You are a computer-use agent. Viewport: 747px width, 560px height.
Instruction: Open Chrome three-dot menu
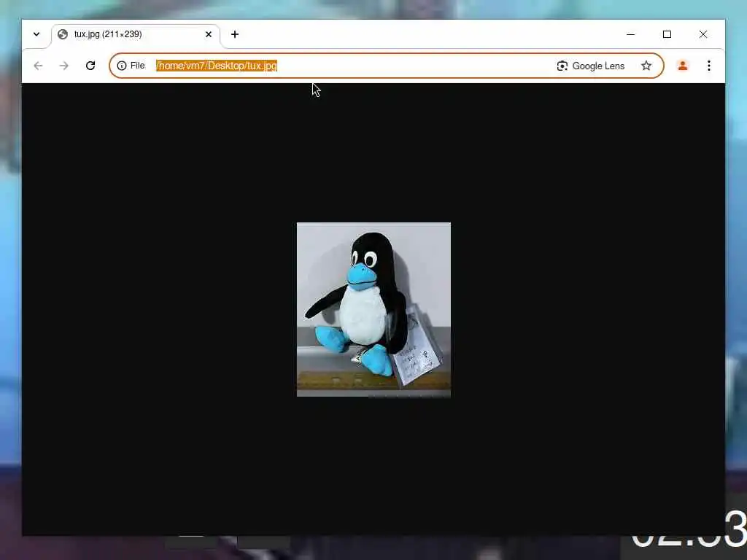(709, 66)
